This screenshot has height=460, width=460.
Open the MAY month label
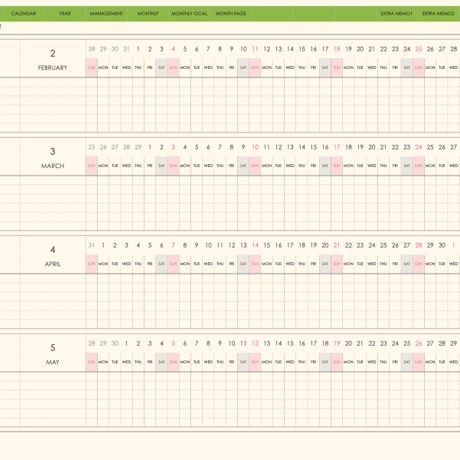pyautogui.click(x=53, y=362)
